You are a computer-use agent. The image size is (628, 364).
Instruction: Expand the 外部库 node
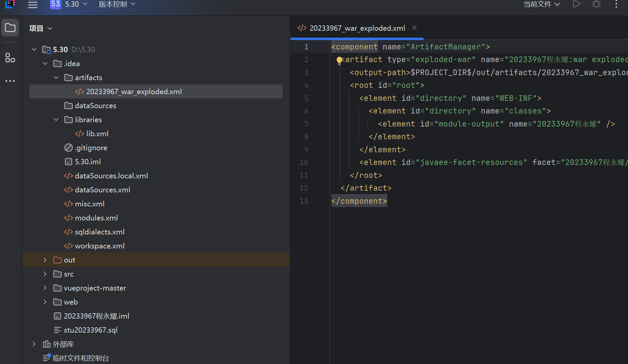click(x=34, y=344)
